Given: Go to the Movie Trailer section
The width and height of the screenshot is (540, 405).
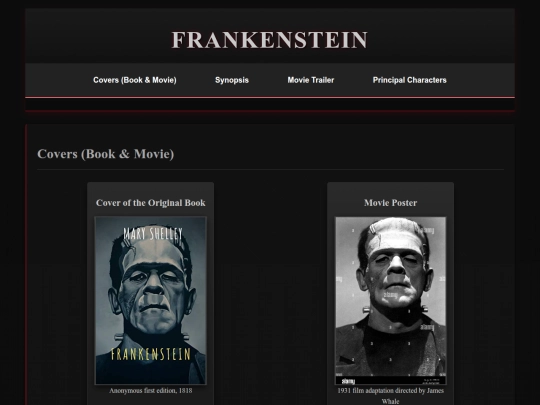Looking at the screenshot, I should point(311,80).
